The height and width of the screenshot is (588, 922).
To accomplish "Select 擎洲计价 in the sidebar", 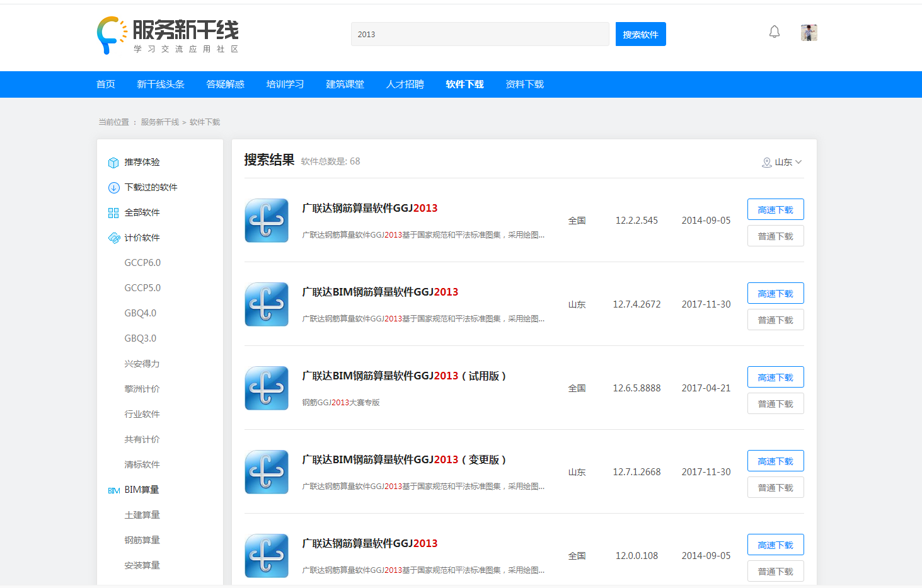I will pyautogui.click(x=142, y=389).
